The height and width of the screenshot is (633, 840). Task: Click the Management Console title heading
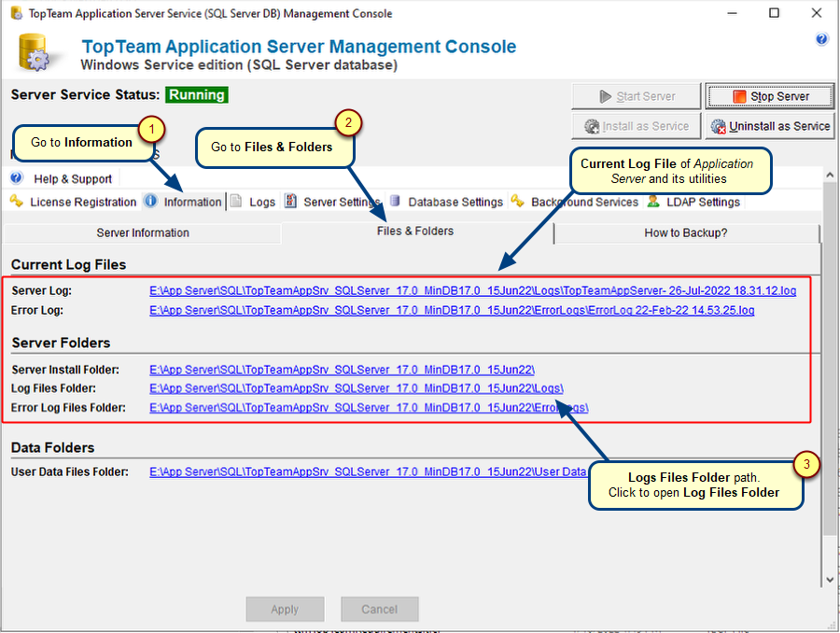(299, 47)
